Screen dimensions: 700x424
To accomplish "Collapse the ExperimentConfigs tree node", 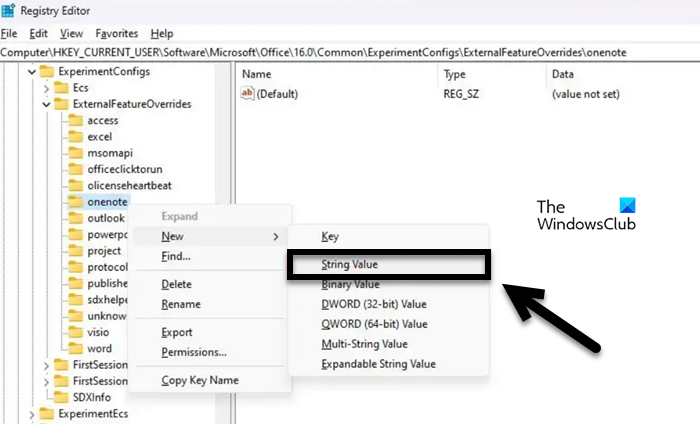I will [31, 71].
